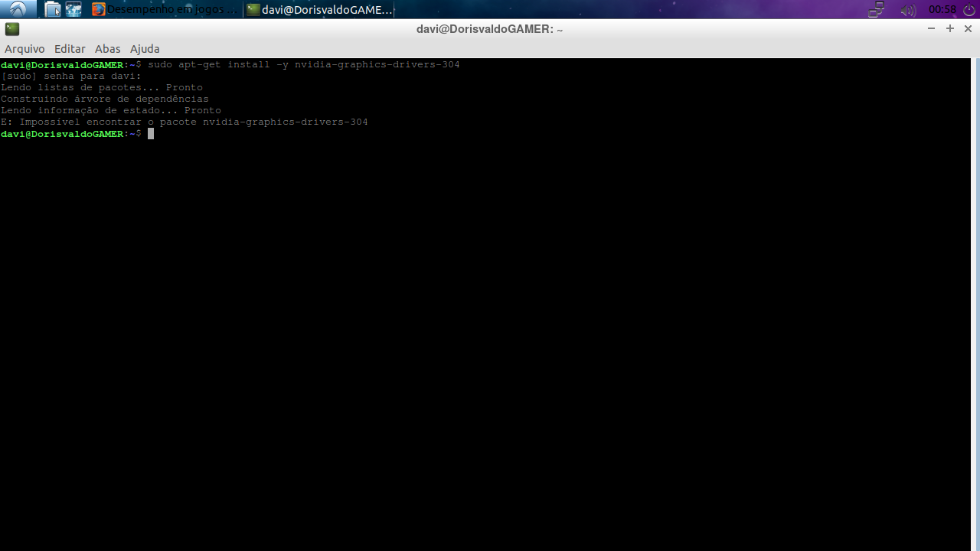Select the davi@DorisvaldoGAMER terminal taskbar button
Screen dimensions: 980x551
[x=319, y=10]
